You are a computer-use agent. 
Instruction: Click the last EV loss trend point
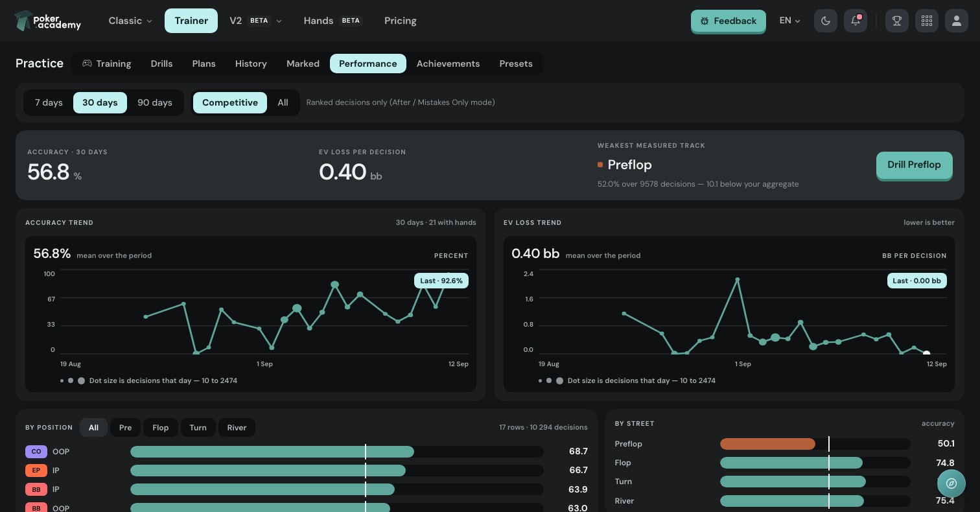click(927, 353)
